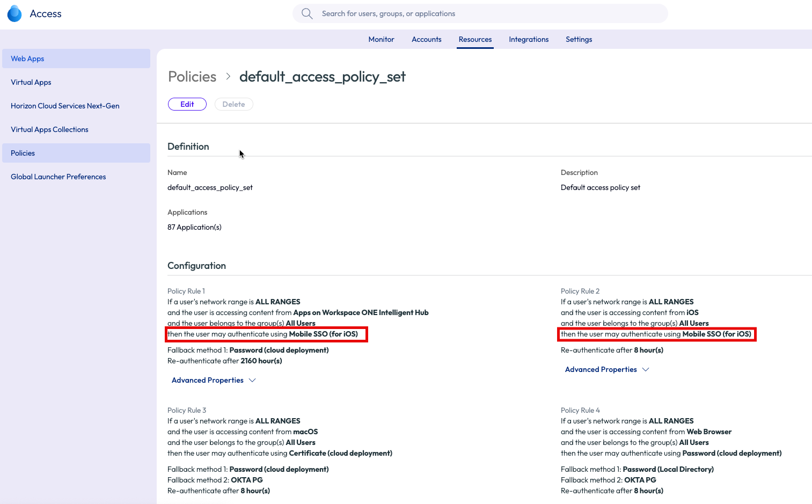
Task: Click the Access water-drop logo icon
Action: [x=14, y=13]
